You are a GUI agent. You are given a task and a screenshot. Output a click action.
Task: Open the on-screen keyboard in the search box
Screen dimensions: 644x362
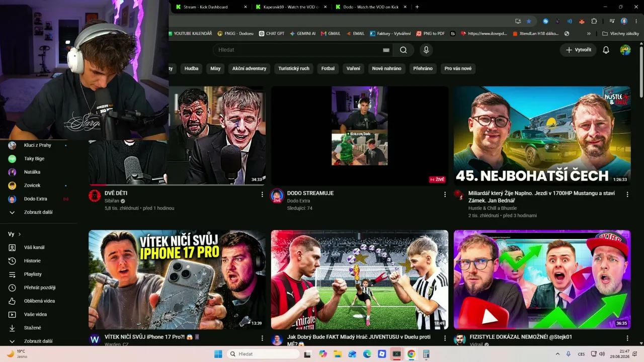click(x=386, y=50)
